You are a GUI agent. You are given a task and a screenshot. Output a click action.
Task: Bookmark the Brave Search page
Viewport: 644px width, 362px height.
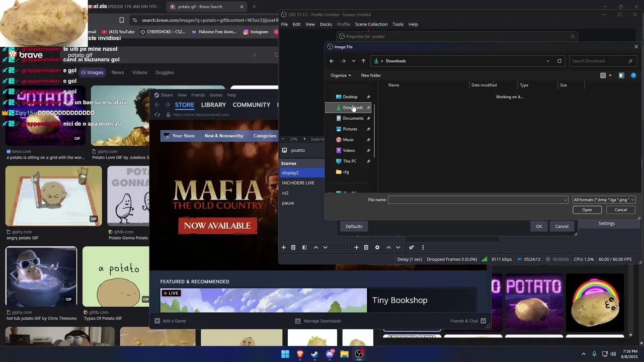(x=122, y=20)
